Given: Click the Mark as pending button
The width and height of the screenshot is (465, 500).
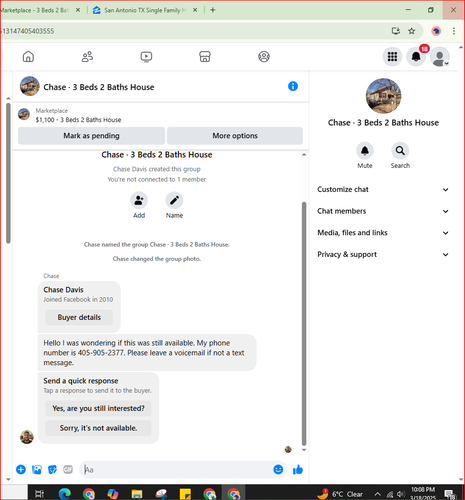Looking at the screenshot, I should coord(91,136).
